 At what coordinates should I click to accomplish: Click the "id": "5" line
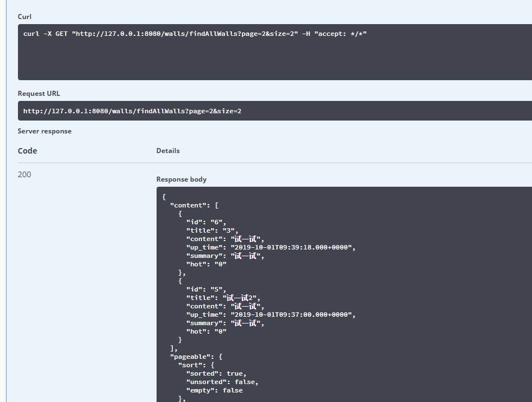click(206, 289)
